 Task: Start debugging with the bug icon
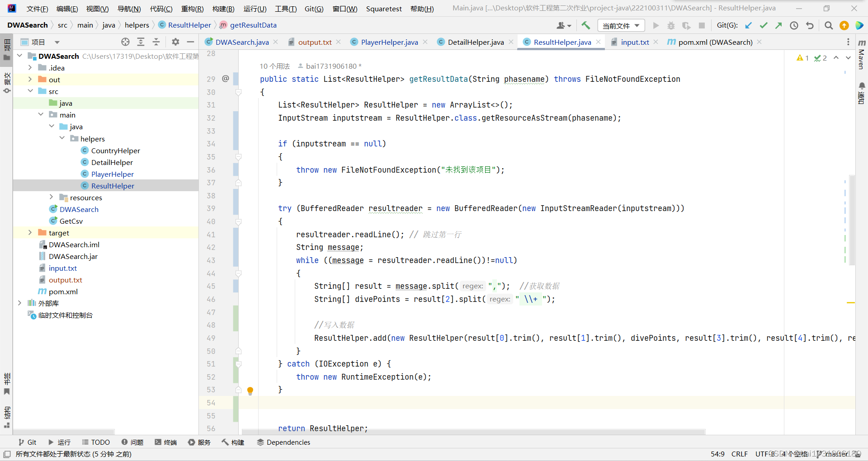coord(671,26)
